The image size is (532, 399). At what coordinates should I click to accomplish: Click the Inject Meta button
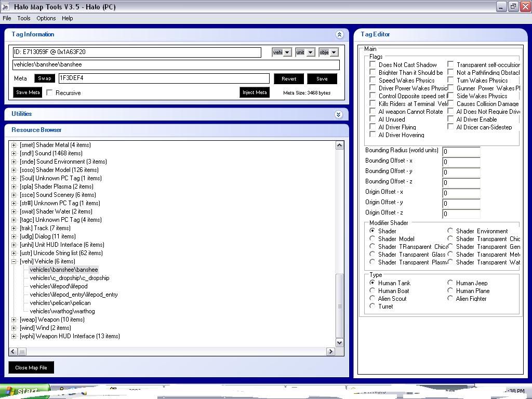[x=255, y=92]
